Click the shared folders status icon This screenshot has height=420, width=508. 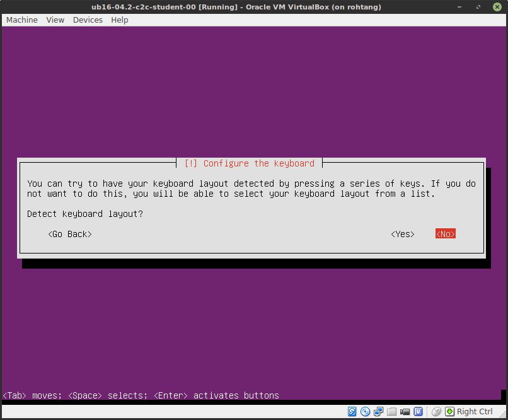392,411
